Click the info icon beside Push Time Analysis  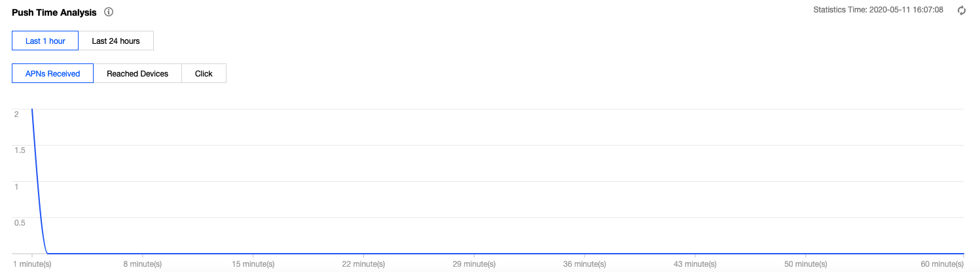tap(109, 12)
